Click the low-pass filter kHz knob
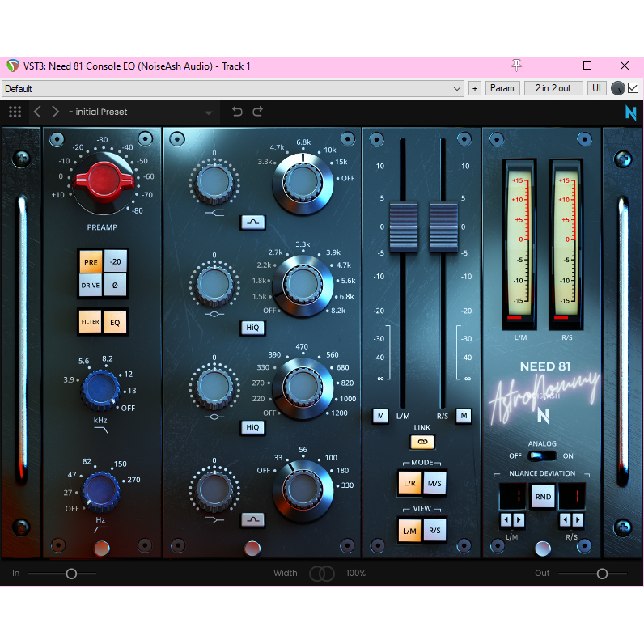The width and height of the screenshot is (644, 644). pos(101,390)
